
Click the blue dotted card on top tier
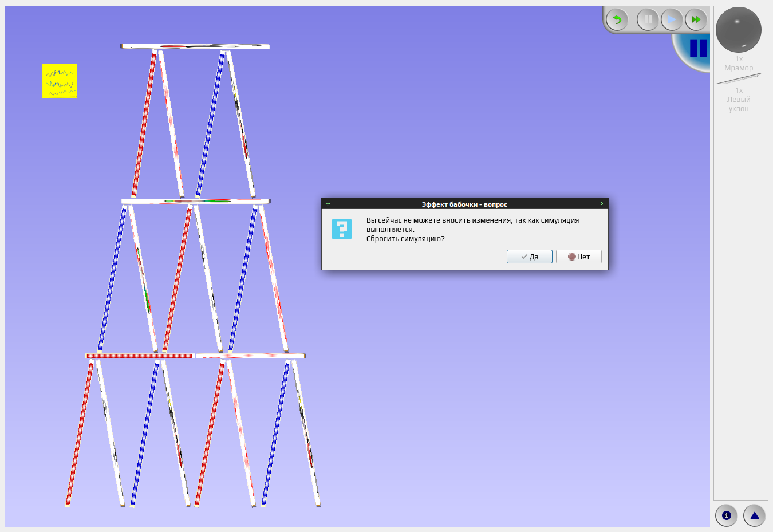pyautogui.click(x=210, y=124)
